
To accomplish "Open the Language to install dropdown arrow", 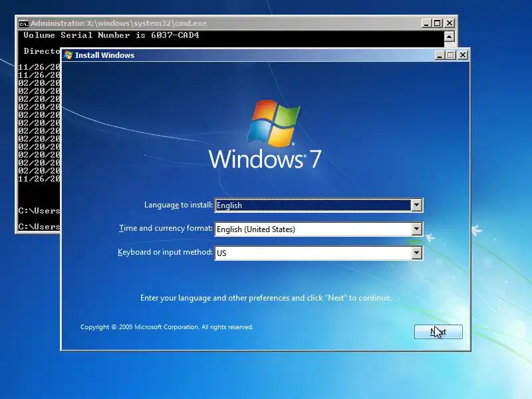I will tap(417, 205).
